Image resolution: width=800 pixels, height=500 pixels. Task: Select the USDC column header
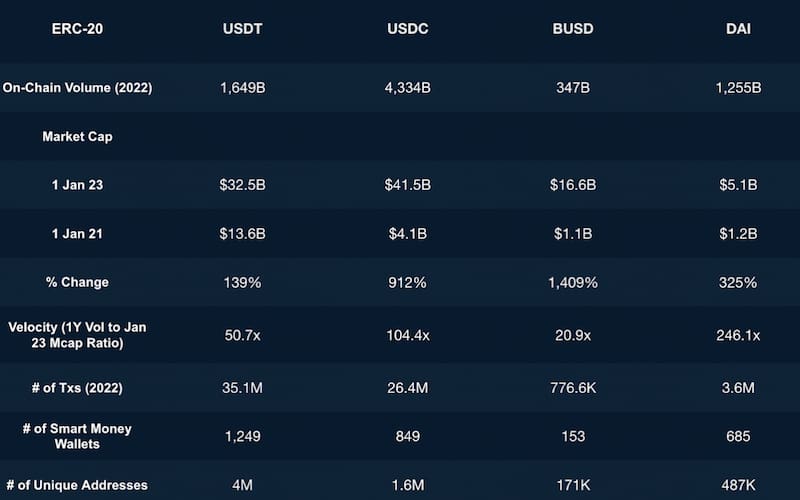(x=407, y=29)
